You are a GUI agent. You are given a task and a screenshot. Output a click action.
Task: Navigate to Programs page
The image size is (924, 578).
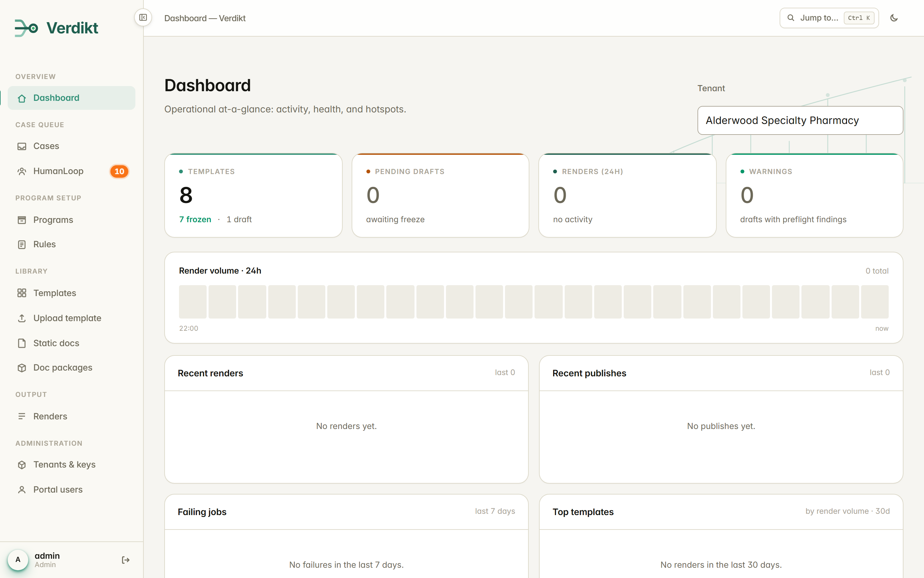[x=72, y=220]
